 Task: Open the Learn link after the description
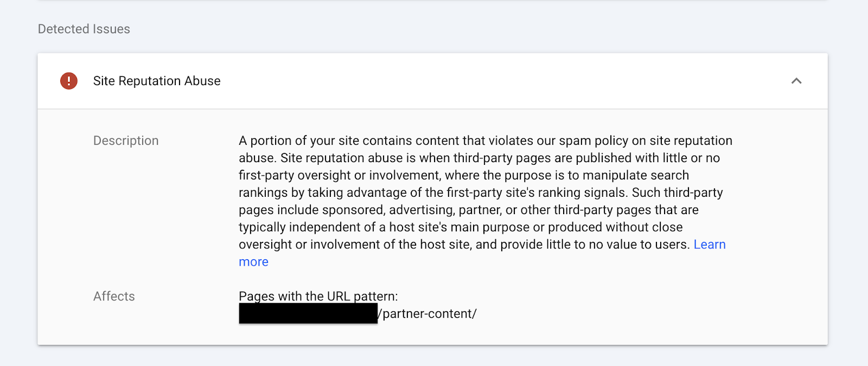coord(710,245)
